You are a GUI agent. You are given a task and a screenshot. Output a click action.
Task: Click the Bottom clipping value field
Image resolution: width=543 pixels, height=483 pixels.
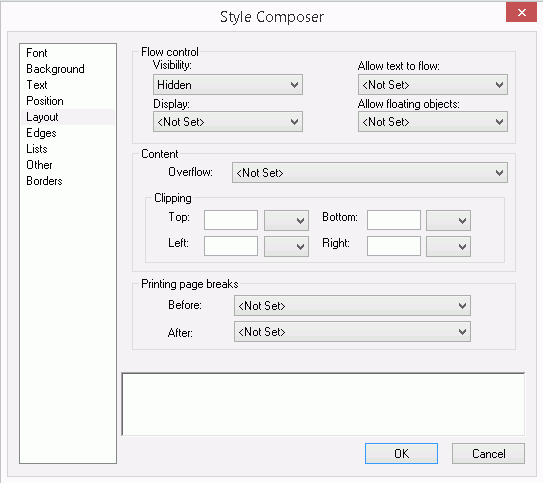pyautogui.click(x=394, y=220)
